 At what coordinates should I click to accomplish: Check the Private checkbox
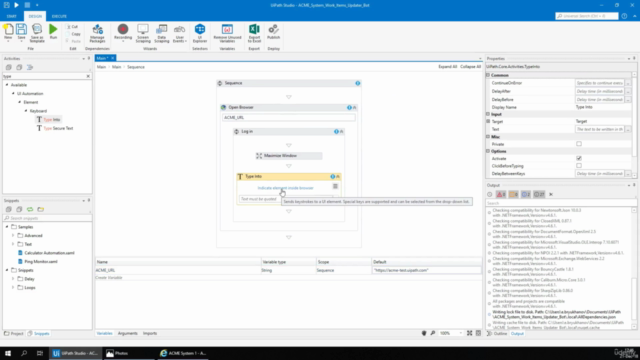(579, 144)
